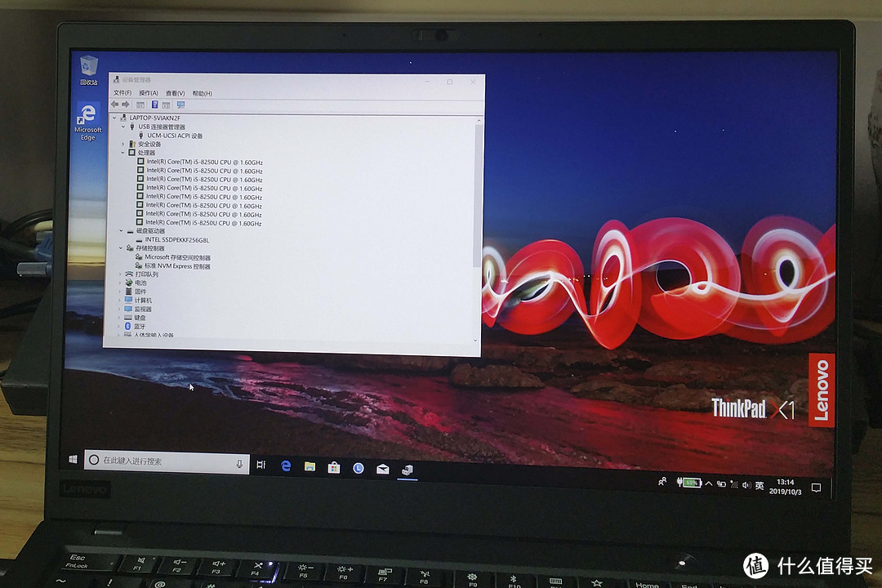882x588 pixels.
Task: Click the battery status tray icon
Action: click(689, 483)
